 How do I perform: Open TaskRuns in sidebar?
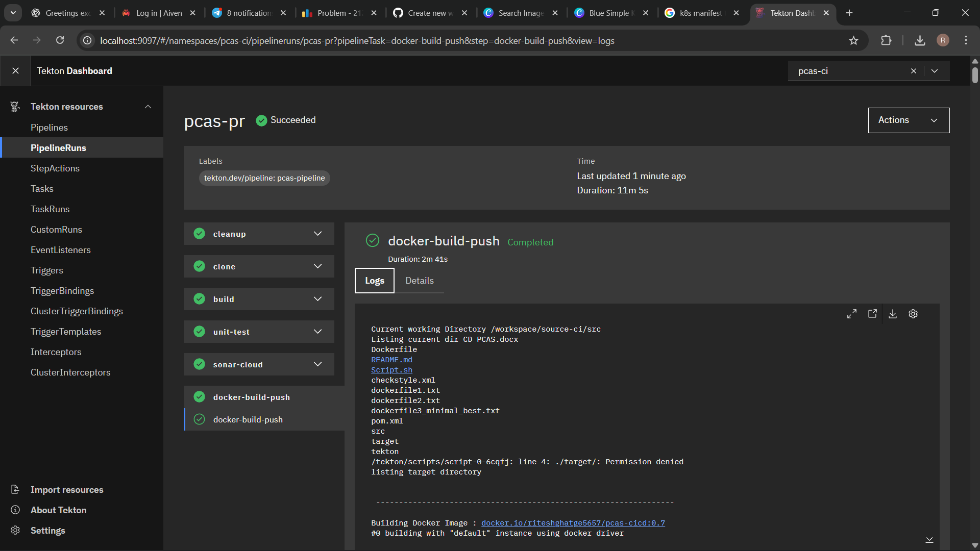pyautogui.click(x=50, y=209)
